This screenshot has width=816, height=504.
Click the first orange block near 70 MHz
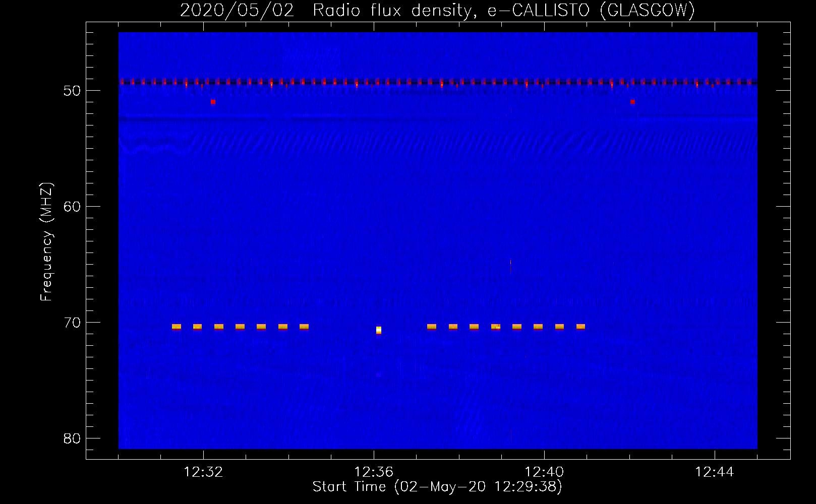click(177, 327)
